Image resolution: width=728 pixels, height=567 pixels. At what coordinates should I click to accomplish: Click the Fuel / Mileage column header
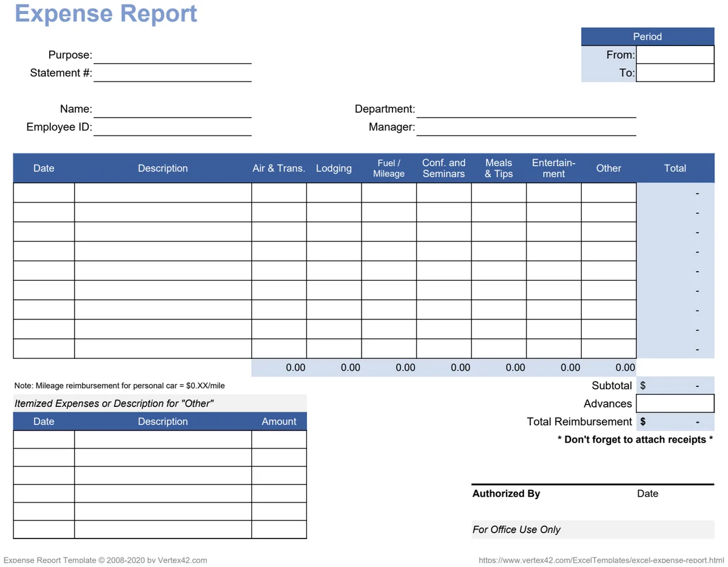coord(389,168)
